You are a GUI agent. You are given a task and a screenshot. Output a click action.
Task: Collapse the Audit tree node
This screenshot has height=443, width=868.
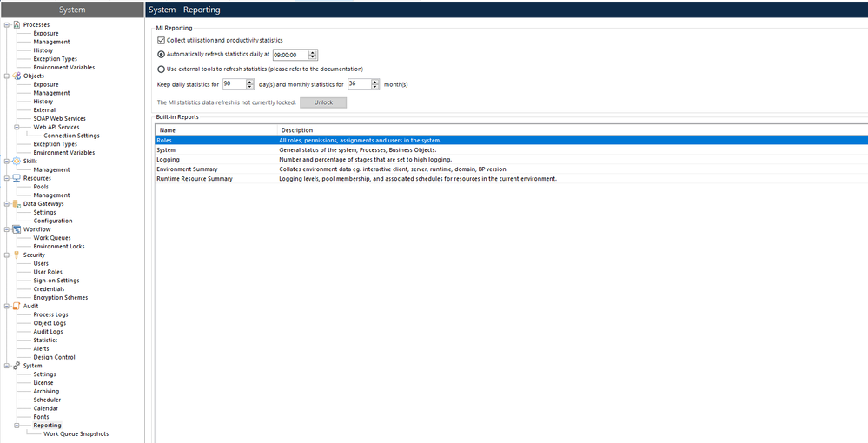point(7,306)
